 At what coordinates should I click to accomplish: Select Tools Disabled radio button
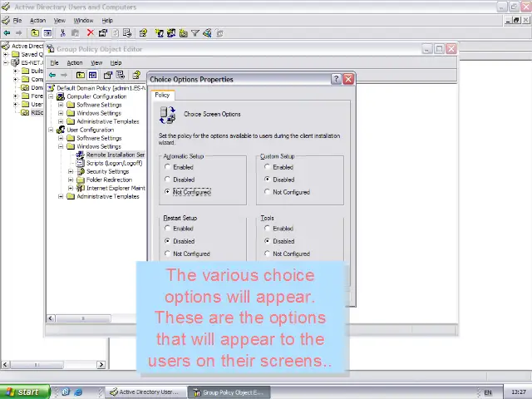[x=267, y=241]
